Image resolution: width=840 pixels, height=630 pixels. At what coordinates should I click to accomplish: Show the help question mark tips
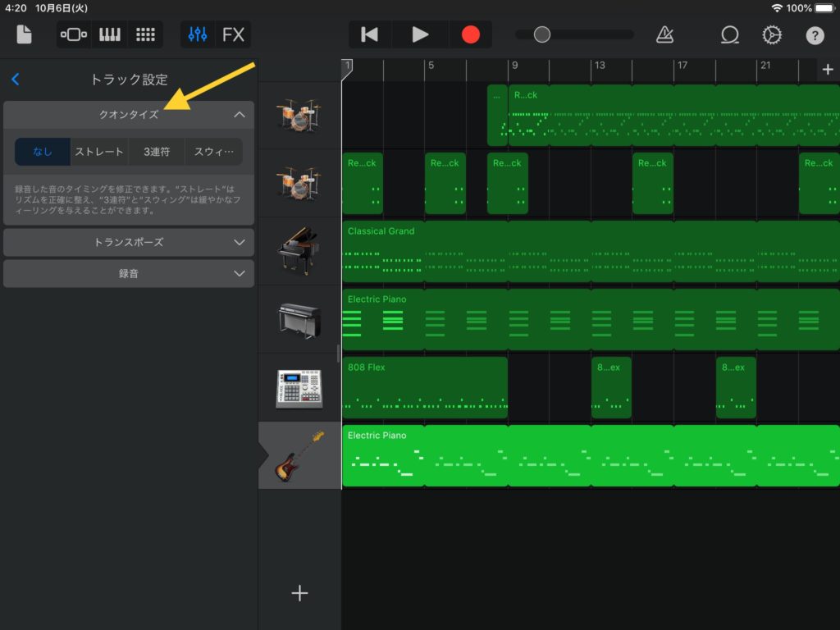(x=814, y=34)
